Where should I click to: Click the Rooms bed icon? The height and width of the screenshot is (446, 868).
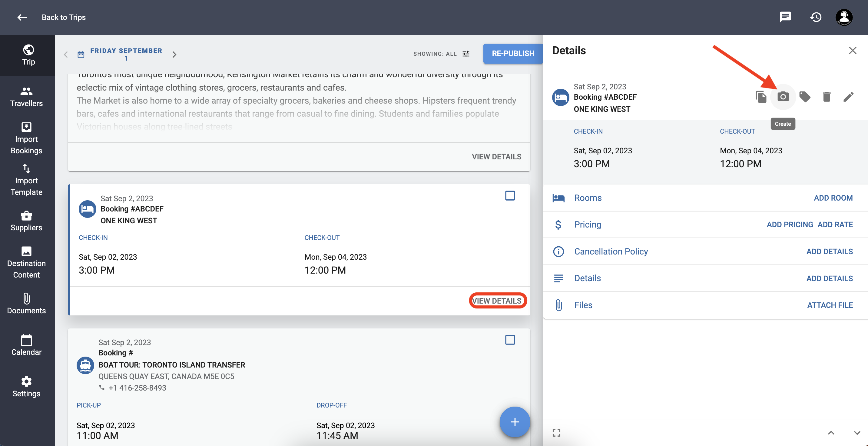tap(558, 198)
